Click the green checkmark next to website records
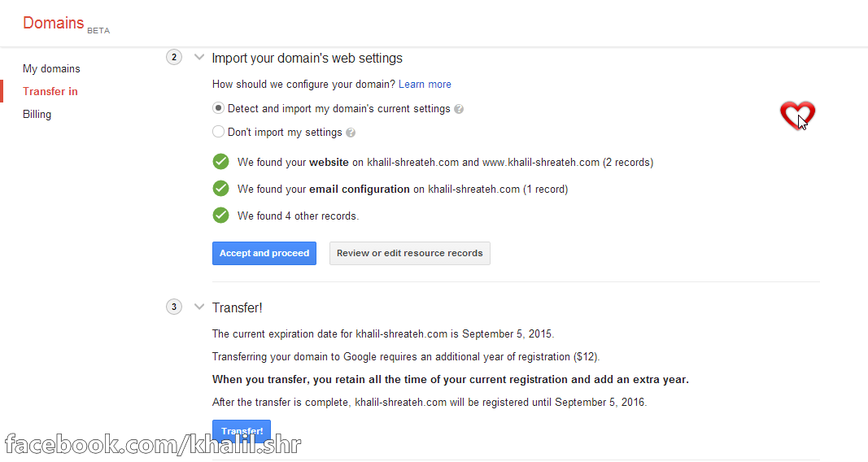This screenshot has width=868, height=462. click(220, 162)
